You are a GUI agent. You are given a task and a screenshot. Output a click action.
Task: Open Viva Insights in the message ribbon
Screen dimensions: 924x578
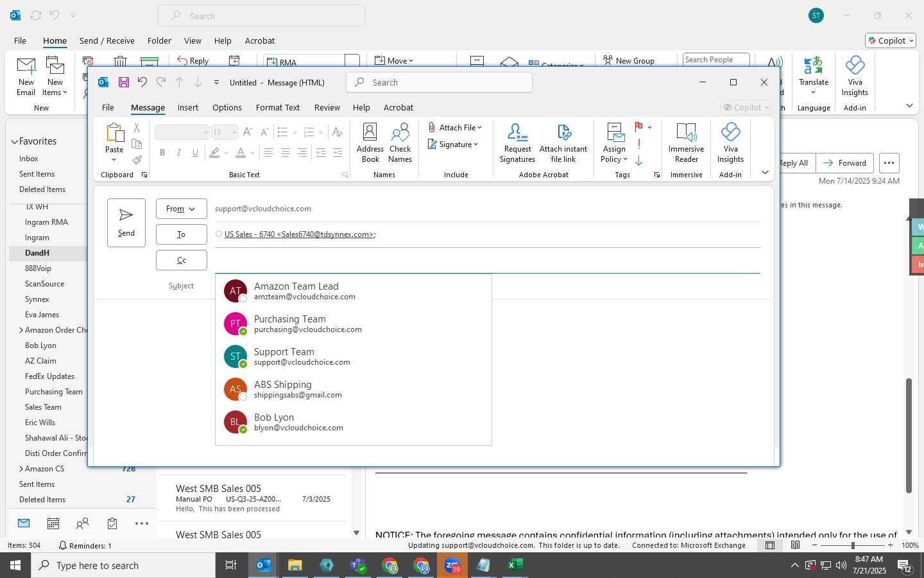(x=730, y=143)
